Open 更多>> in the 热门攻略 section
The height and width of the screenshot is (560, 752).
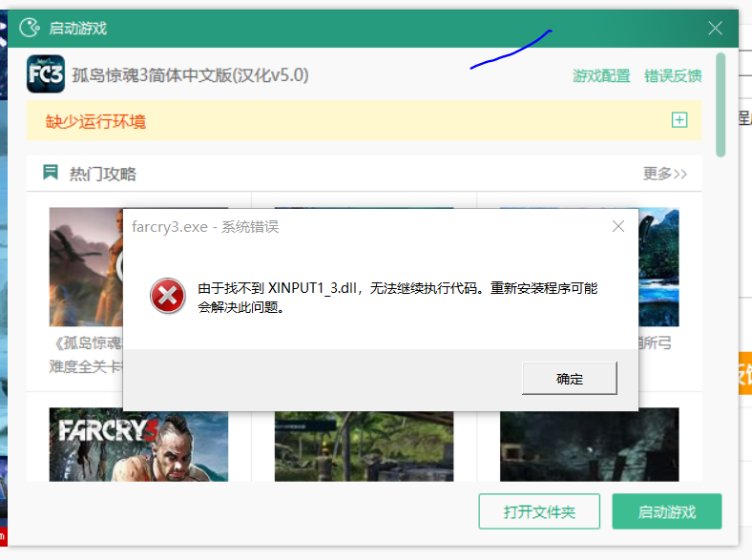pyautogui.click(x=665, y=174)
